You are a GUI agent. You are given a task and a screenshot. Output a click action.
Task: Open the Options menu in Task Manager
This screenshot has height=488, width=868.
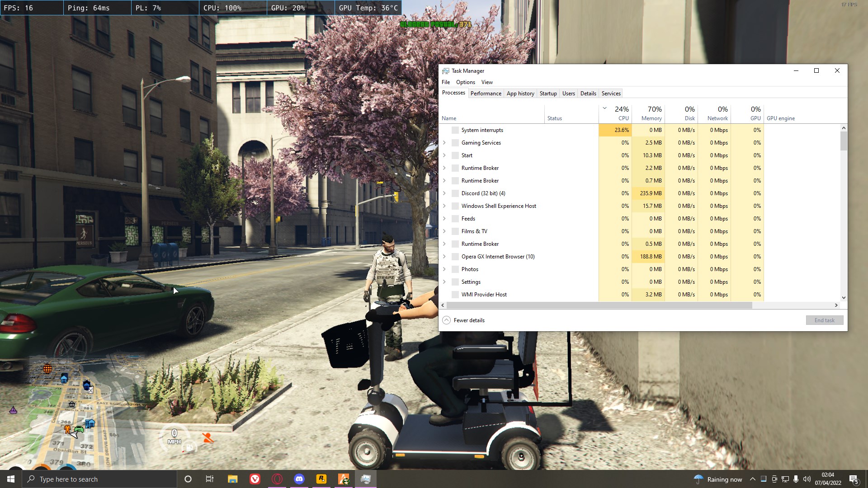coord(465,82)
